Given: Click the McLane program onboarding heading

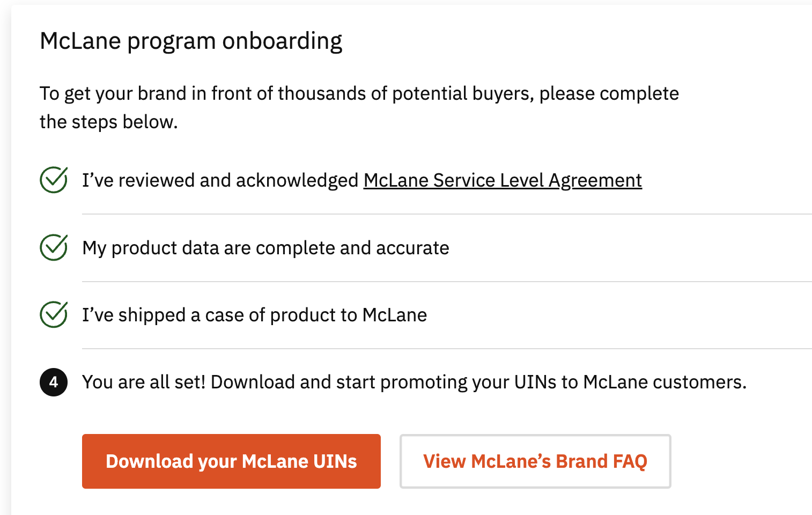Looking at the screenshot, I should 191,41.
